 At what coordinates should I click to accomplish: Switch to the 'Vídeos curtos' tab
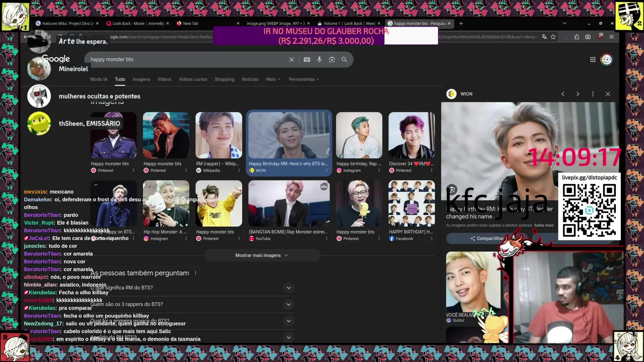(193, 79)
